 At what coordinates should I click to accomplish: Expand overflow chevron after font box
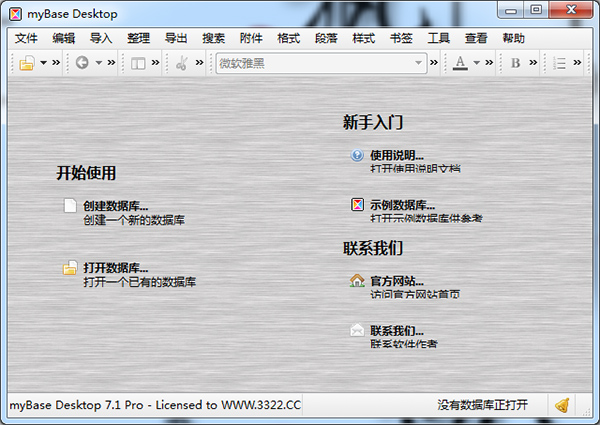pyautogui.click(x=434, y=62)
